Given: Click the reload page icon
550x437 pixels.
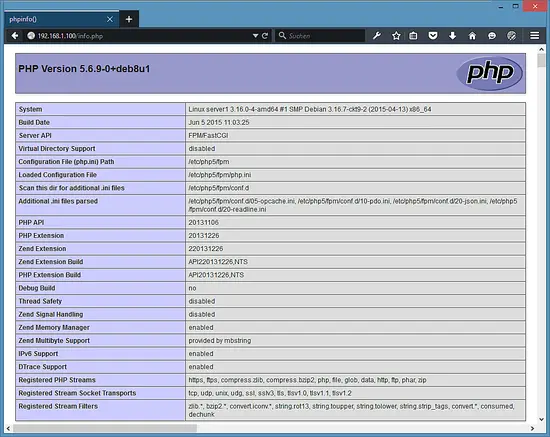Looking at the screenshot, I should tap(265, 36).
